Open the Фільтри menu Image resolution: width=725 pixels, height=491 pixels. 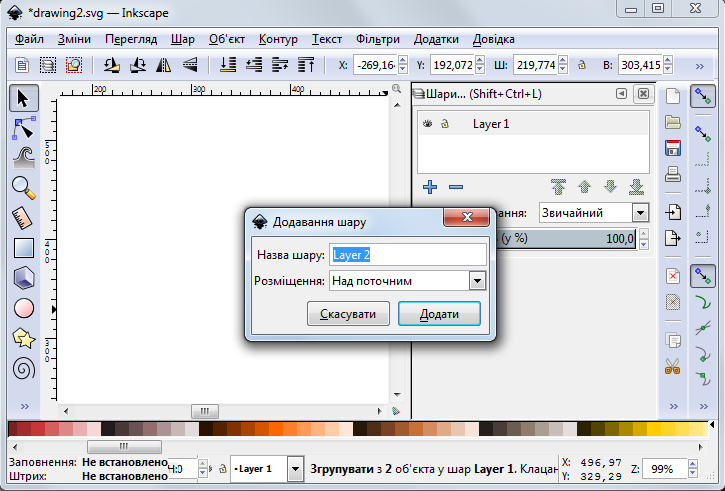click(x=377, y=39)
